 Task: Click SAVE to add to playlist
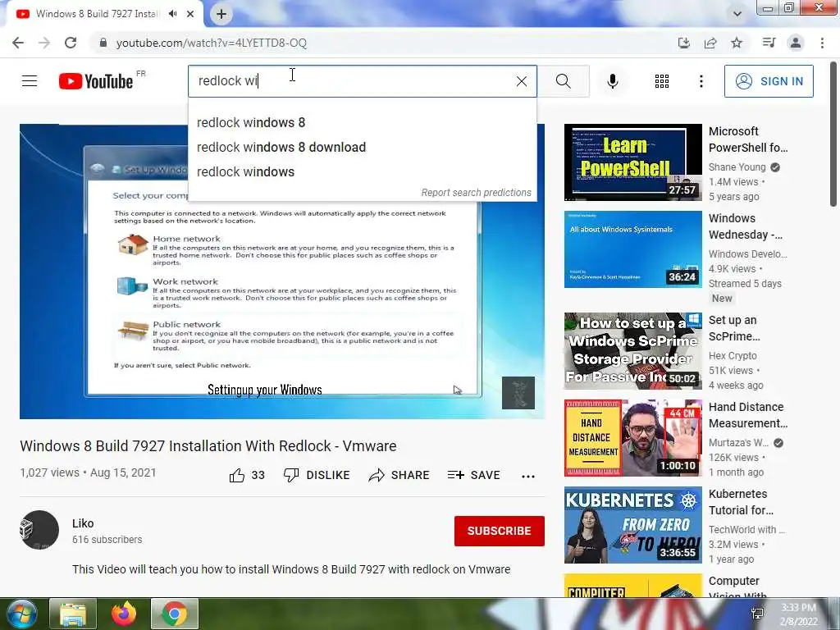pyautogui.click(x=473, y=475)
